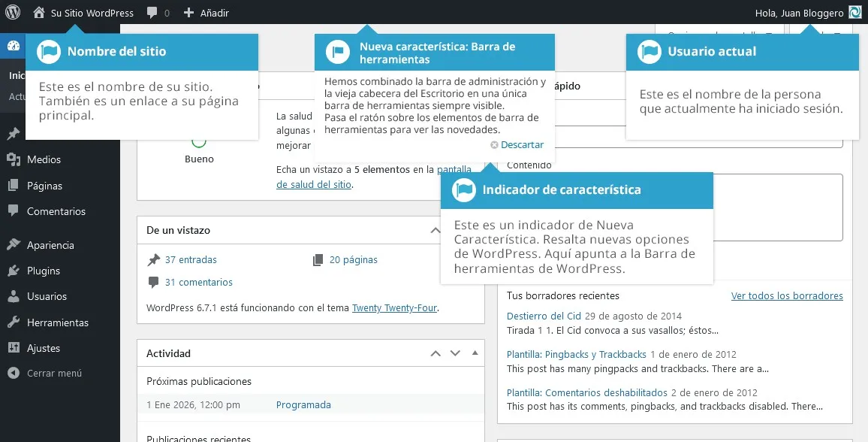Open the 20 páginas link
This screenshot has width=868, height=442.
353,260
